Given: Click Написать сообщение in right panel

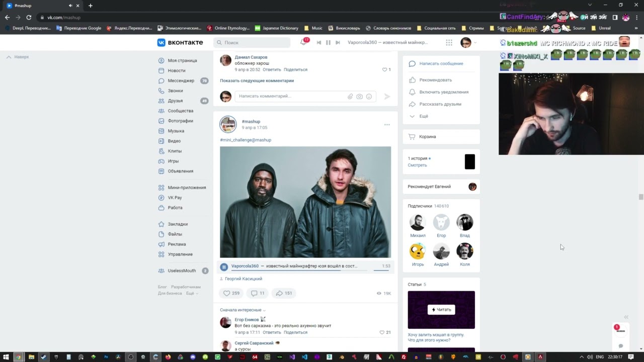Looking at the screenshot, I should [441, 64].
